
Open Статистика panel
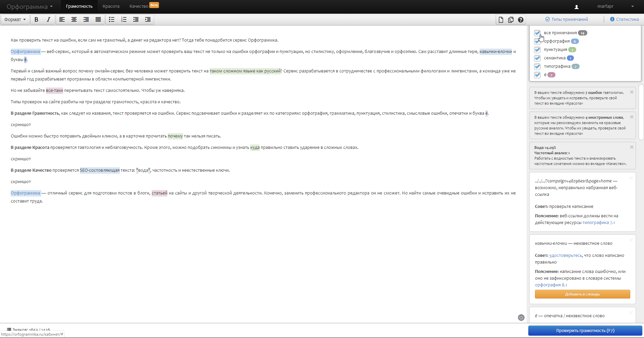pos(624,19)
